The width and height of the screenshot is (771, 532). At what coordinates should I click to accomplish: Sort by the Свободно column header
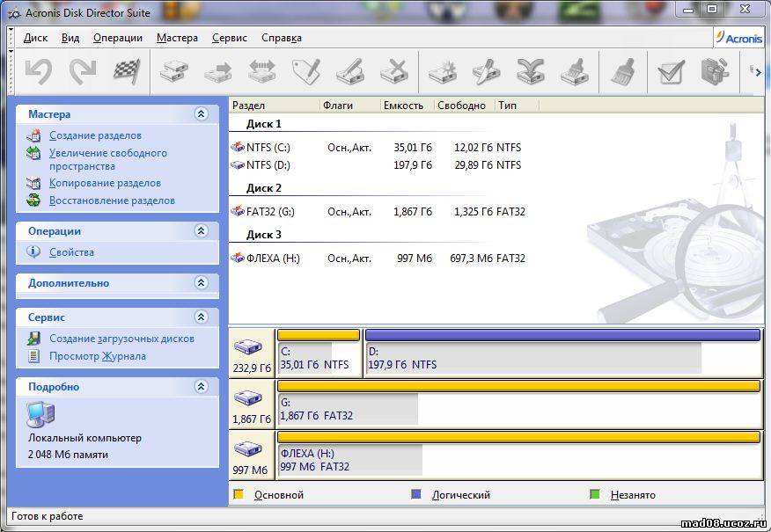[x=464, y=106]
